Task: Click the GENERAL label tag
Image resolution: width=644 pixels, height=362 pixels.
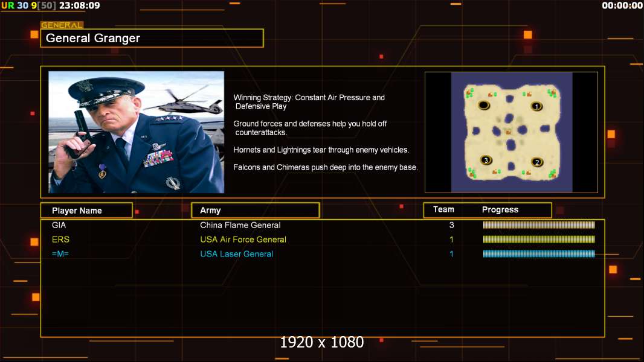Action: coord(62,25)
